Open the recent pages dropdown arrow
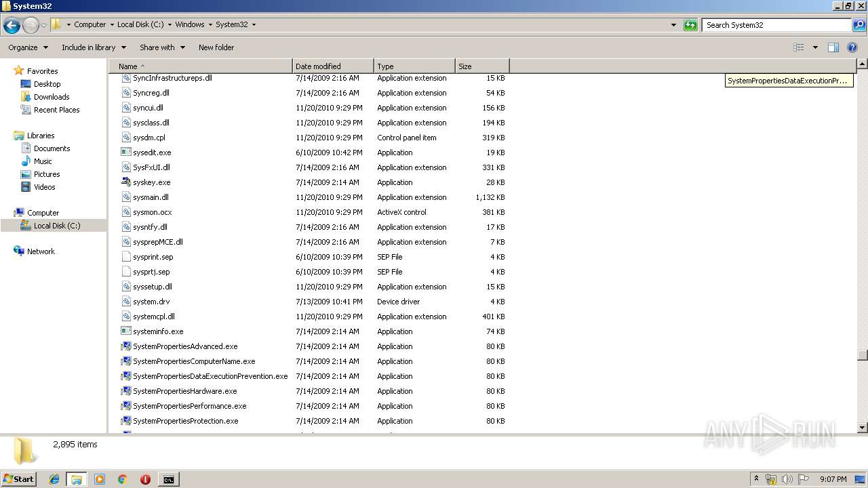868x488 pixels. click(43, 26)
